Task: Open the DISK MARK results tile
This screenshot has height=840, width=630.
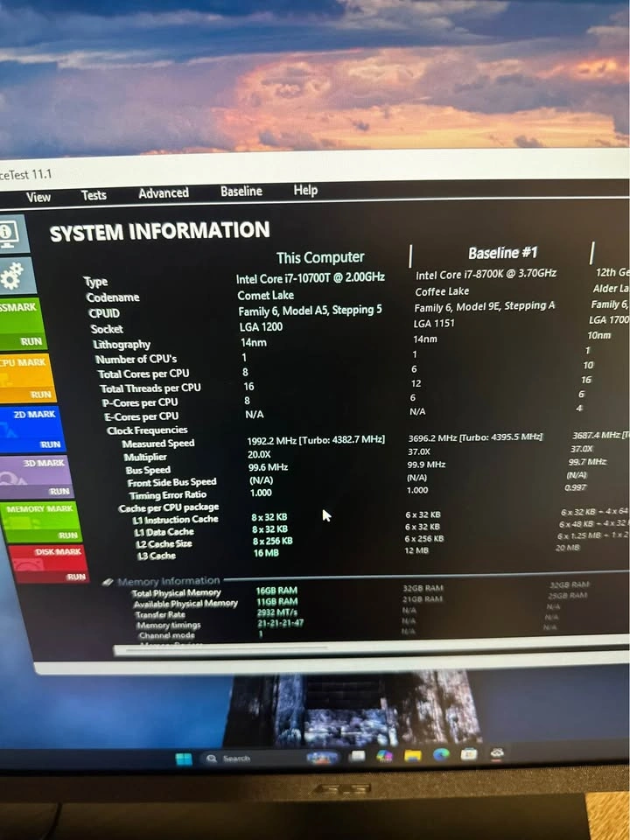Action: (x=47, y=564)
